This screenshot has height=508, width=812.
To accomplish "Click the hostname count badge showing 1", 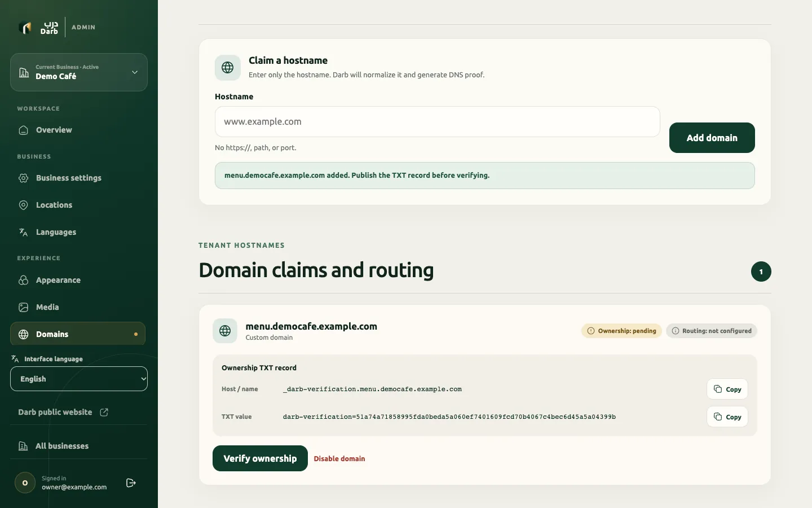I will click(761, 271).
